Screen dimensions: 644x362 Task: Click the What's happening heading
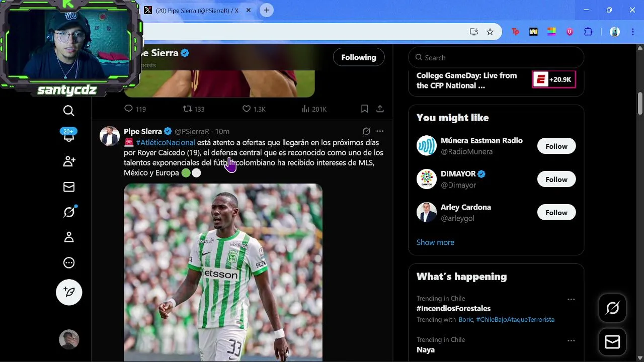(461, 277)
